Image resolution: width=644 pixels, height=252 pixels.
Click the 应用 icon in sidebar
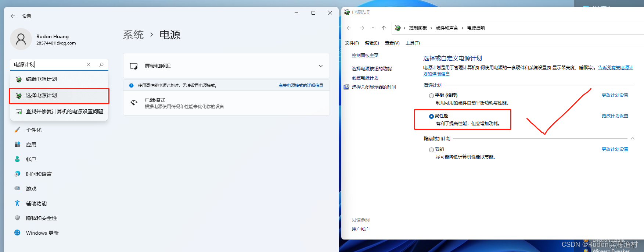pyautogui.click(x=17, y=144)
